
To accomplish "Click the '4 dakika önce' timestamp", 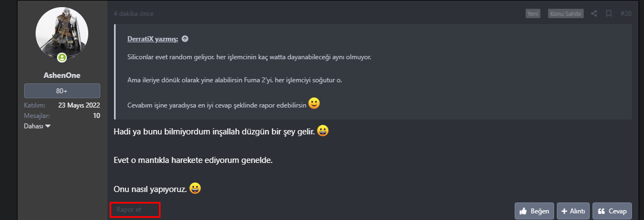I will (134, 13).
